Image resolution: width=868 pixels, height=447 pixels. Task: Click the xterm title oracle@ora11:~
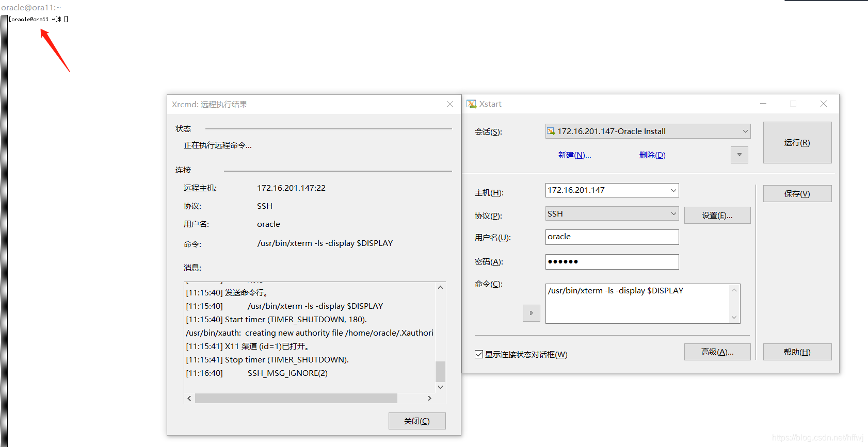click(x=31, y=7)
